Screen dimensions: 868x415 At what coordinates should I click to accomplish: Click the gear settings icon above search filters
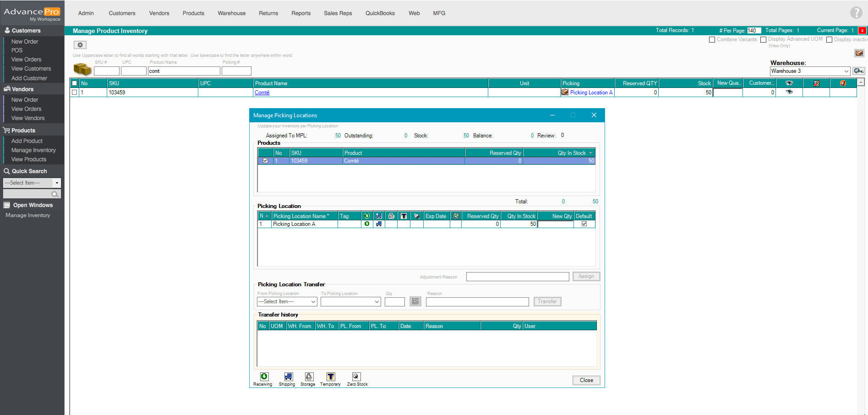click(x=80, y=45)
